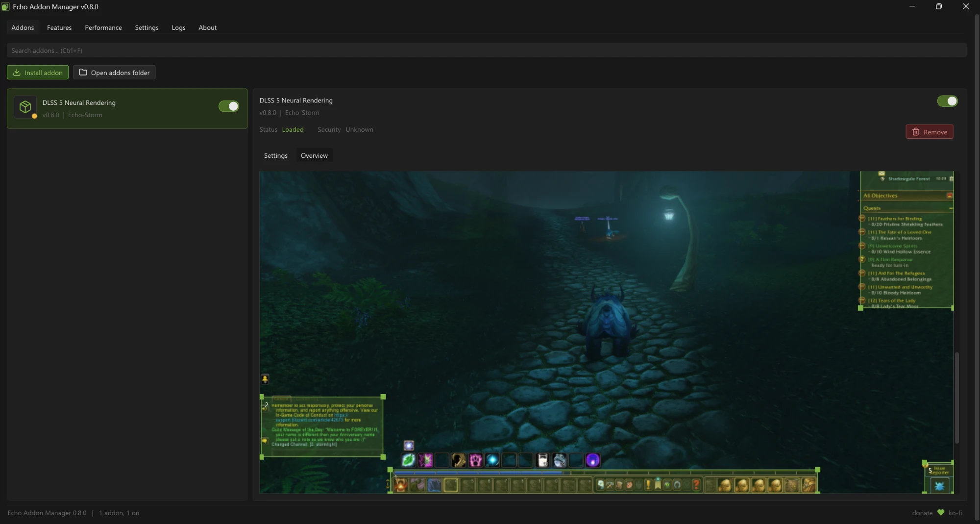The image size is (980, 524).
Task: Click the green heart icon
Action: [x=941, y=513]
